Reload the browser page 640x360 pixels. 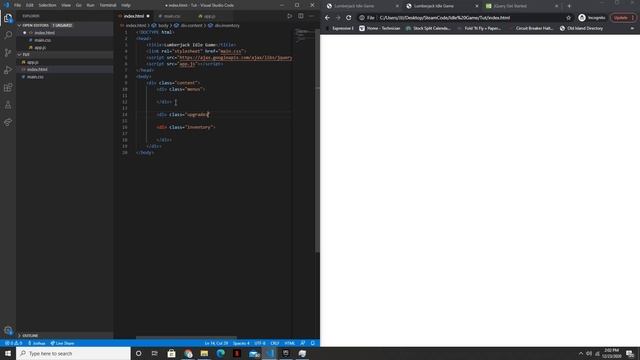pyautogui.click(x=349, y=18)
